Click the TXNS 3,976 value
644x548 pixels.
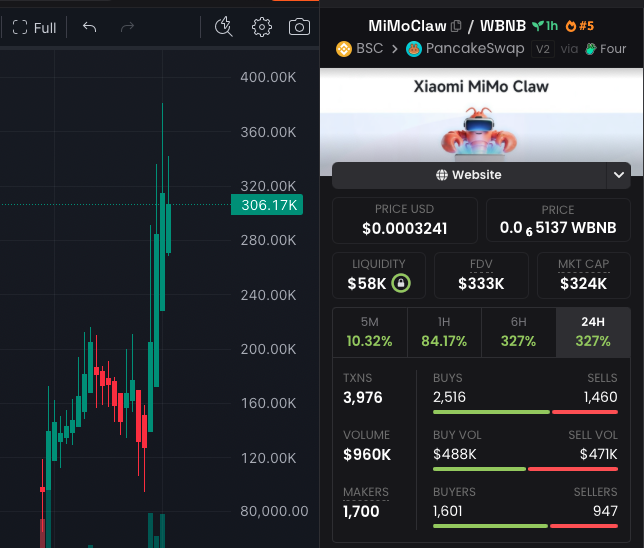[x=363, y=397]
